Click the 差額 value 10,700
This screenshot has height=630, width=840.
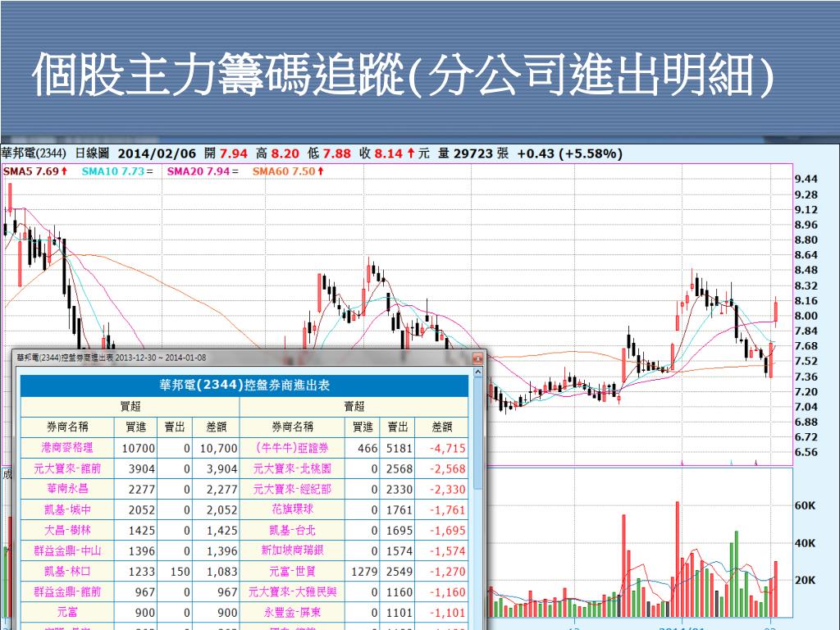pos(218,448)
